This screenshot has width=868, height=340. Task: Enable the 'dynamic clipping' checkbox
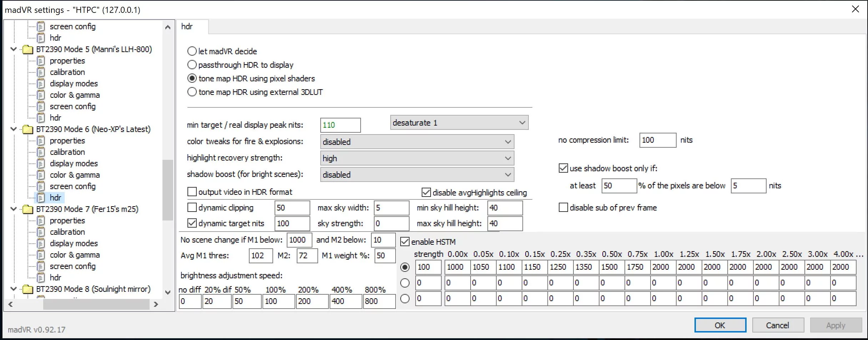point(192,208)
